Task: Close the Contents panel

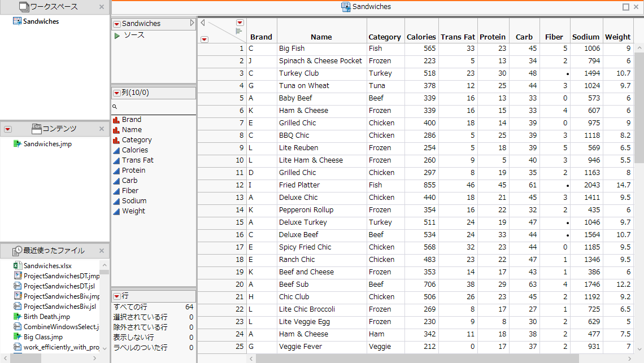Action: [102, 129]
